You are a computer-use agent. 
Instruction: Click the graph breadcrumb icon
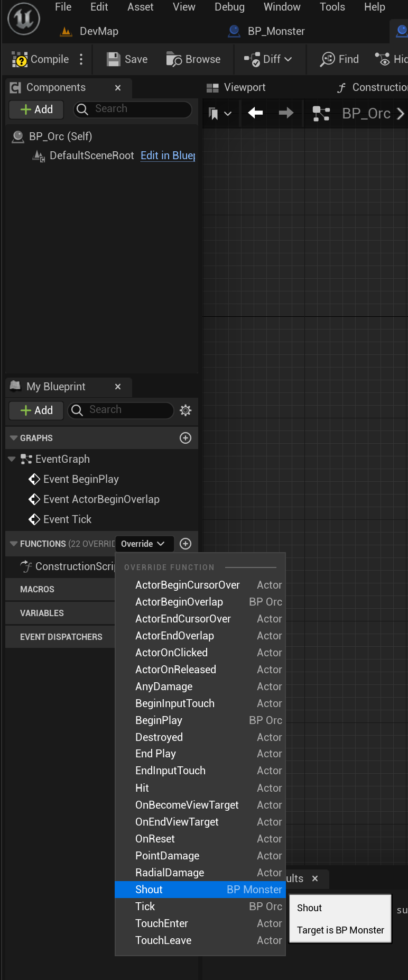pos(321,113)
